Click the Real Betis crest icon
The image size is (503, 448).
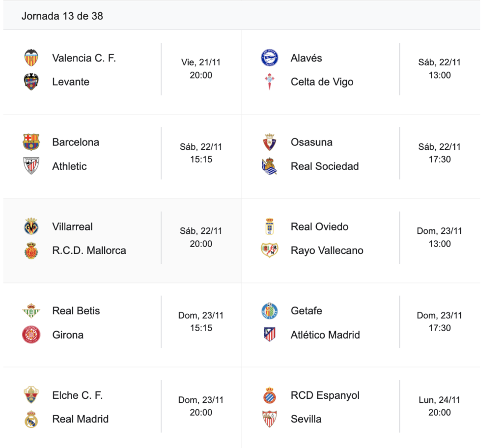(x=31, y=311)
